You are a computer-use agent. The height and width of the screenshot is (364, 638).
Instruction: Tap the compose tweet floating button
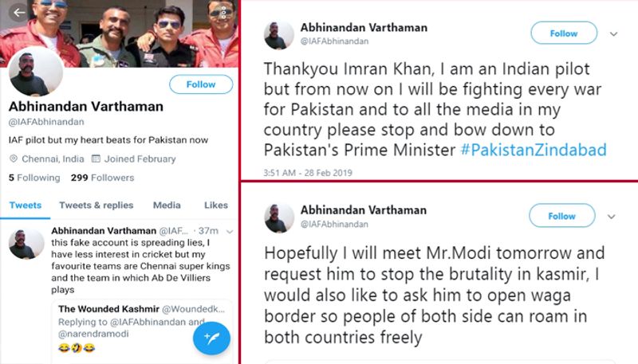211,338
